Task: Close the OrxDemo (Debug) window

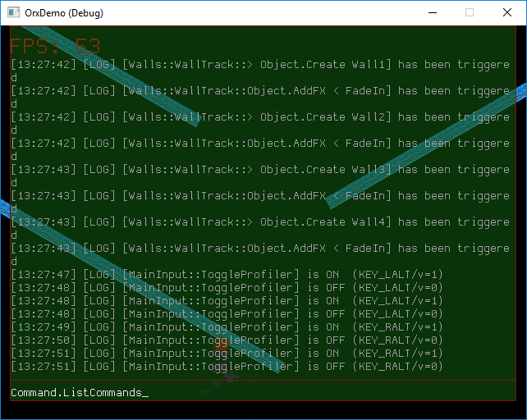Action: 507,13
